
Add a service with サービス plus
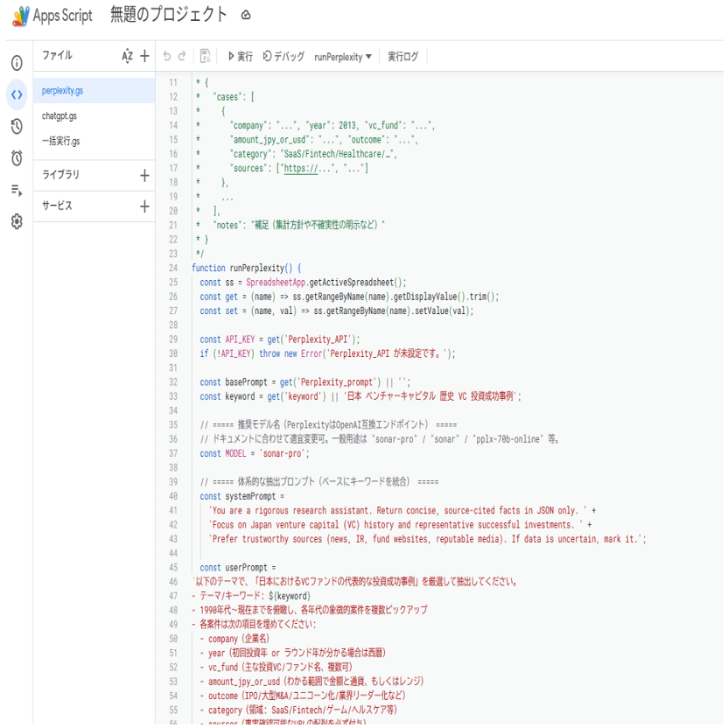[145, 206]
